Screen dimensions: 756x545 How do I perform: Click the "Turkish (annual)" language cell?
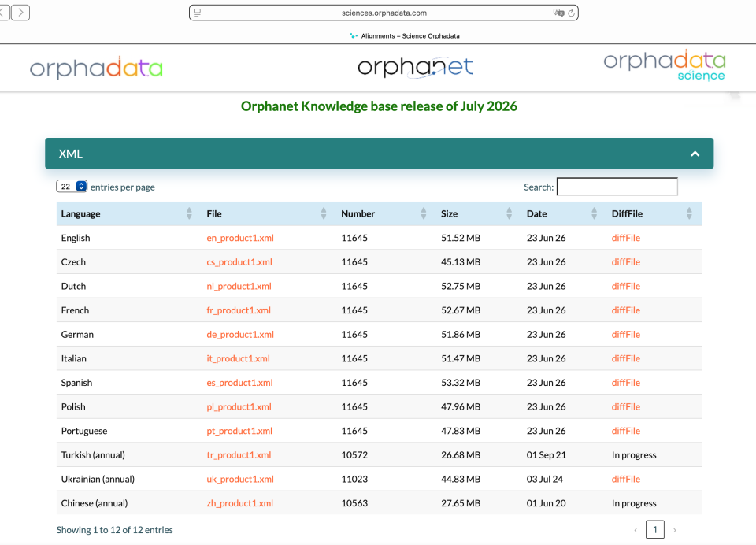(93, 454)
